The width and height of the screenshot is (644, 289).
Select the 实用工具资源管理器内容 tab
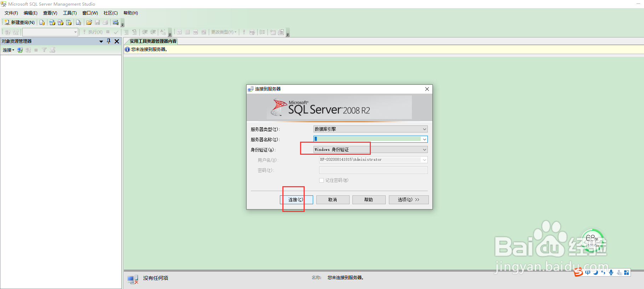pyautogui.click(x=153, y=41)
